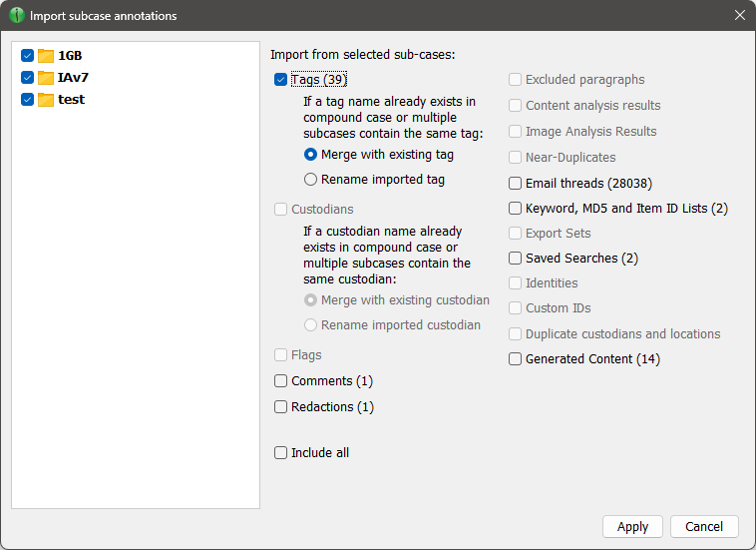The image size is (756, 550).
Task: Deselect the test subcase checkbox
Action: (28, 100)
